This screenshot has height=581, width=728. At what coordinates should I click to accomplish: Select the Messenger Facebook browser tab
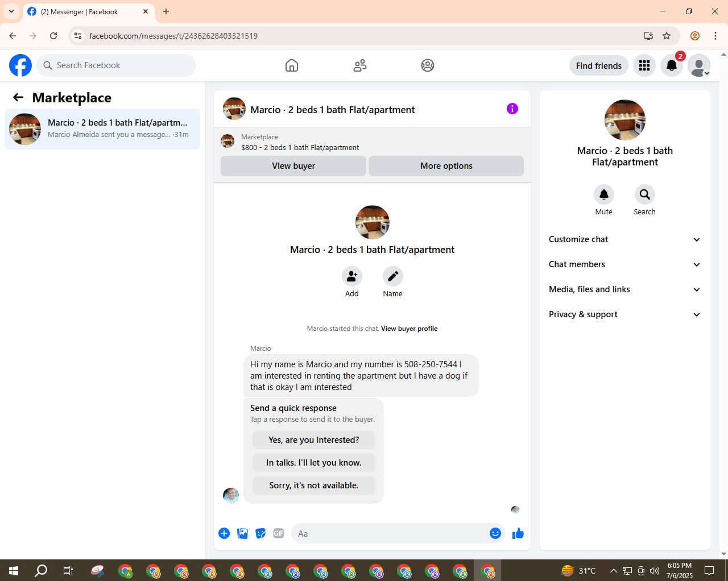pyautogui.click(x=88, y=11)
